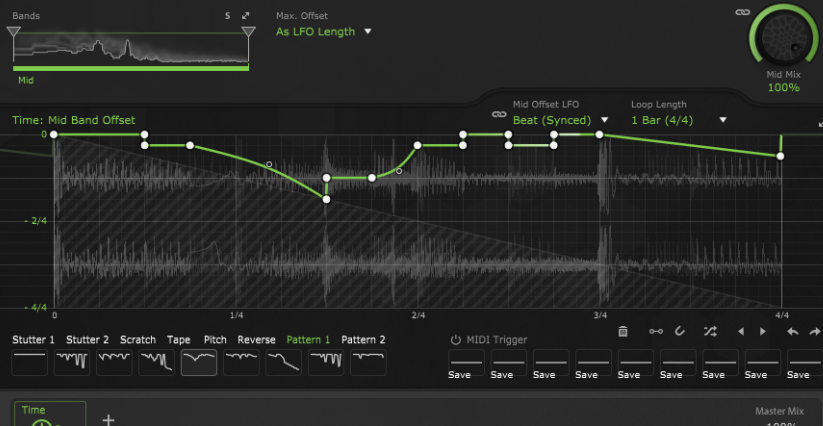The image size is (823, 426).
Task: Click the Mid Mix knob
Action: point(782,39)
